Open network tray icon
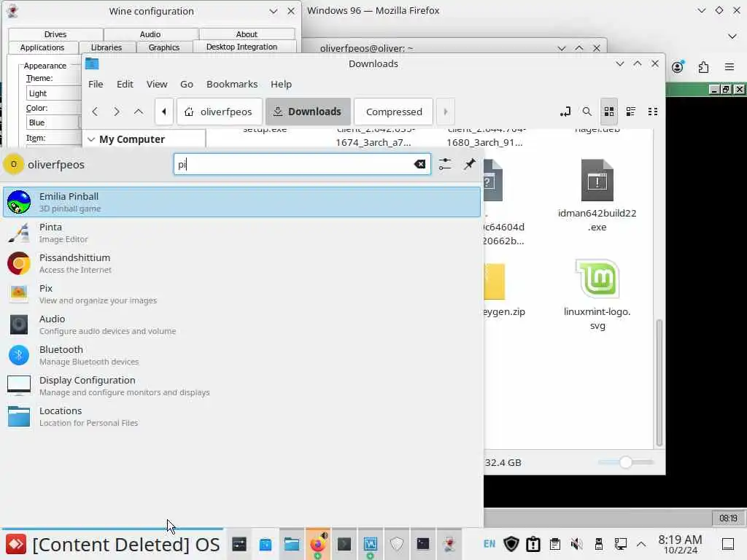The width and height of the screenshot is (747, 560). click(x=620, y=544)
